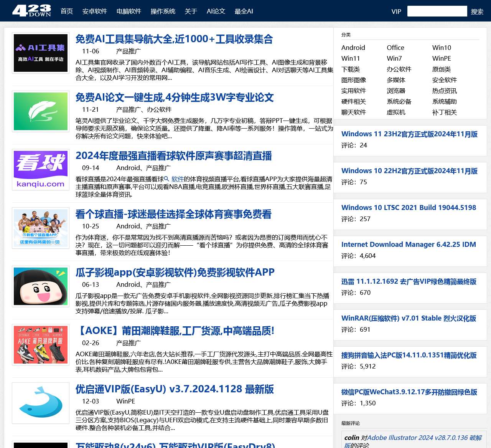Select the 硬件相关 category
The height and width of the screenshot is (448, 491).
[354, 101]
